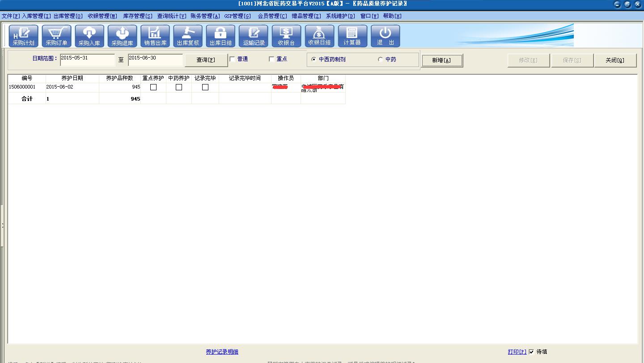Screen dimensions: 644x363
Task: Open the 库存管理 menu
Action: [x=137, y=16]
